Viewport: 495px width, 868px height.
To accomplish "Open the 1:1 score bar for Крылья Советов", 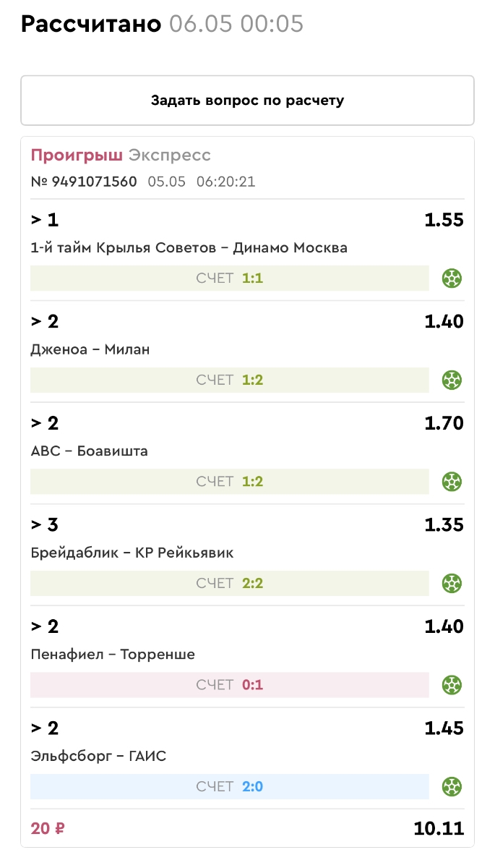I will coord(230,278).
